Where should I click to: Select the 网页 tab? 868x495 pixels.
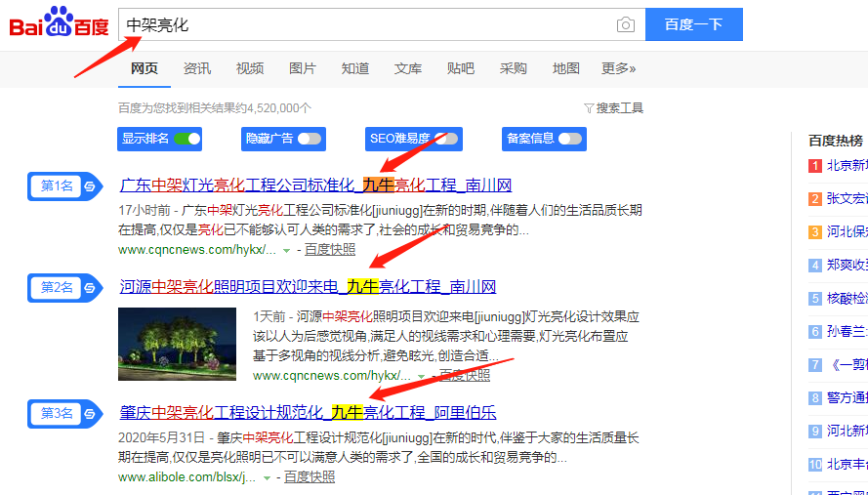tap(145, 68)
